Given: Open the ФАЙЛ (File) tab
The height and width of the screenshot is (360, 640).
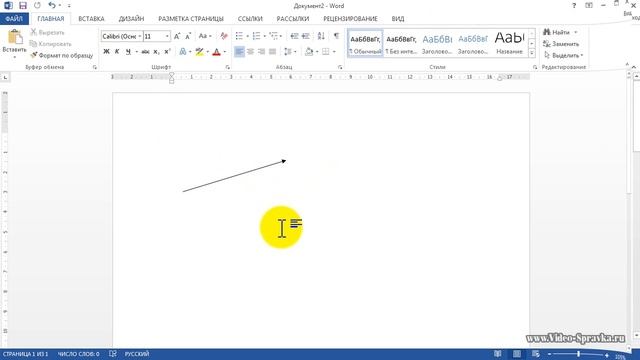Looking at the screenshot, I should pos(14,19).
